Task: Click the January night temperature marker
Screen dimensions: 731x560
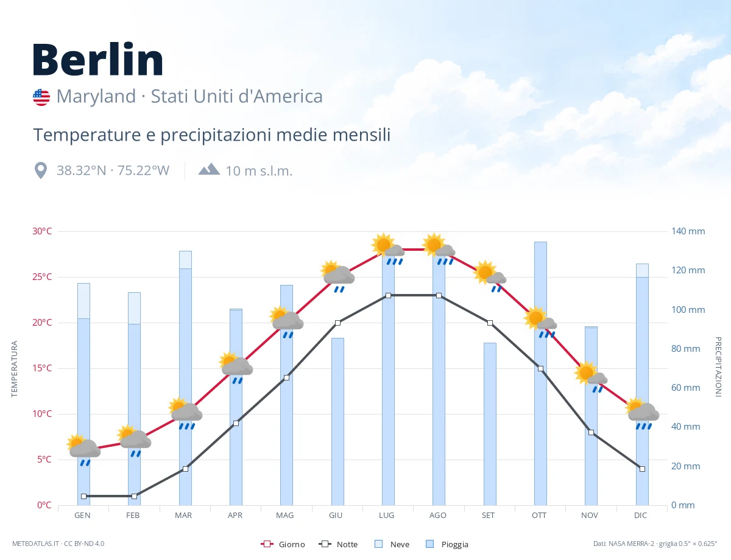Action: pyautogui.click(x=83, y=496)
